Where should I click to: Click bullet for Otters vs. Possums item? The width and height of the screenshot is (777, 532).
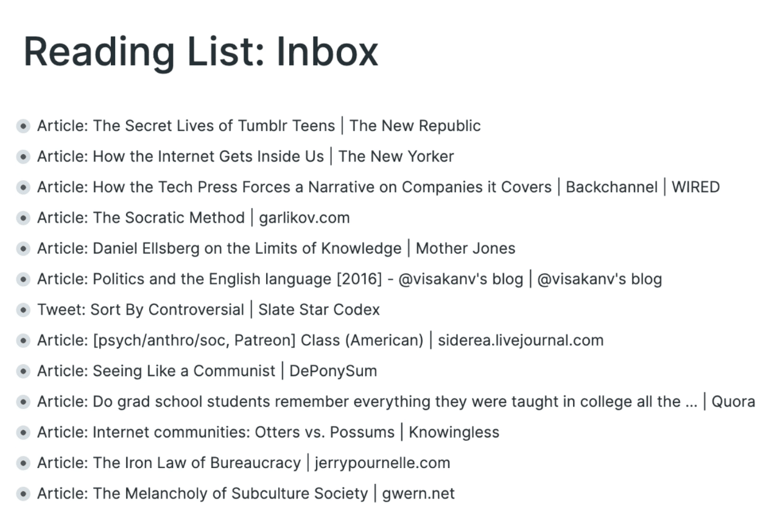point(23,432)
